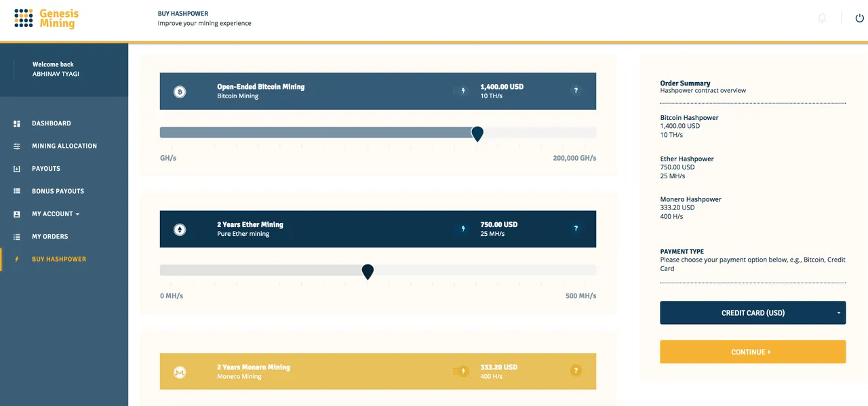Click the 2 Years Ether Mining title
The image size is (868, 406).
click(x=250, y=224)
